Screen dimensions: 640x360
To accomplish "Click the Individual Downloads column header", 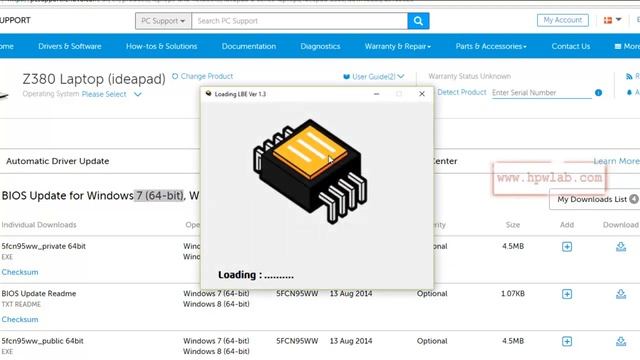I will pyautogui.click(x=39, y=224).
